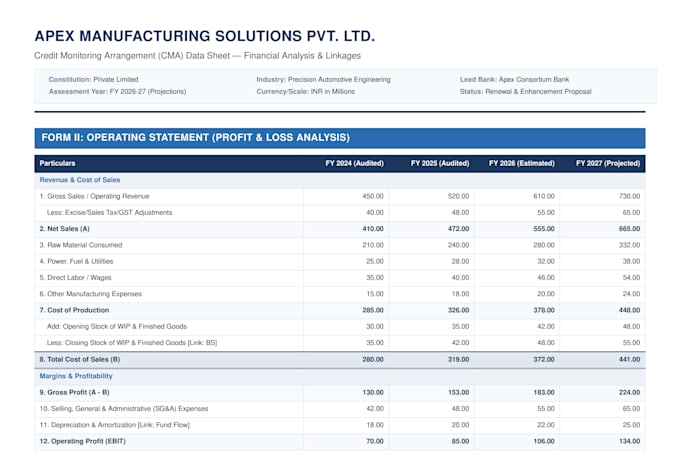Click '8. Total Cost of Sales (B)' label
Image resolution: width=680 pixels, height=459 pixels.
click(x=80, y=359)
